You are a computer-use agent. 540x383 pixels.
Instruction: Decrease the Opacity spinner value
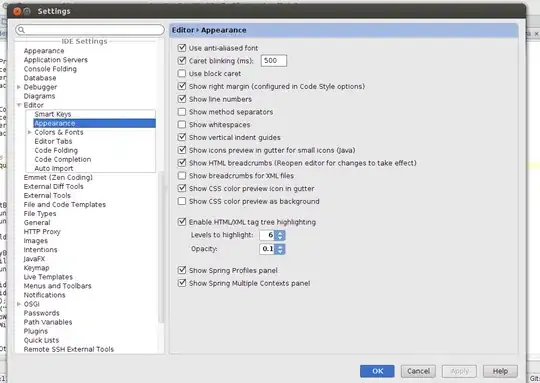[x=280, y=251]
